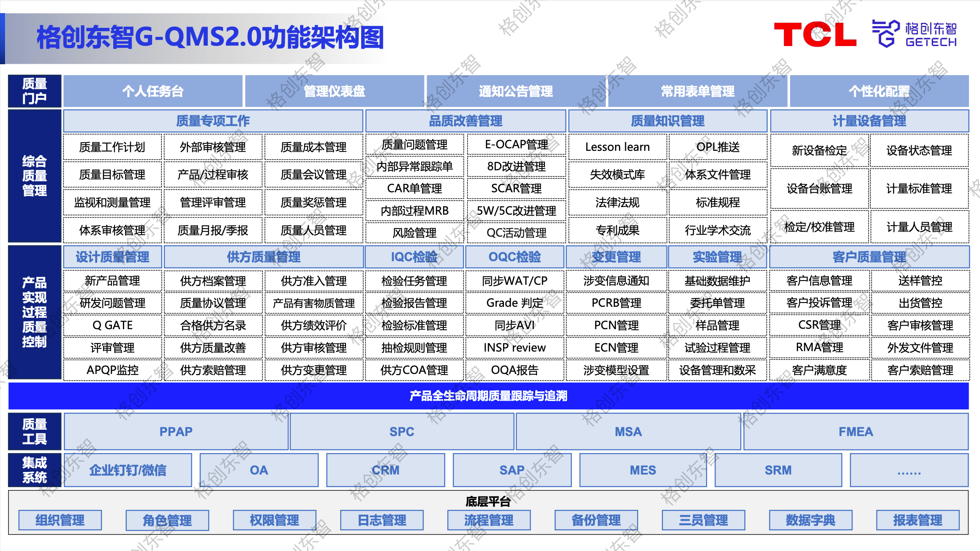Screen dimensions: 980x551
Task: Open 新设备检定 under 计量设备管理
Action: click(819, 150)
